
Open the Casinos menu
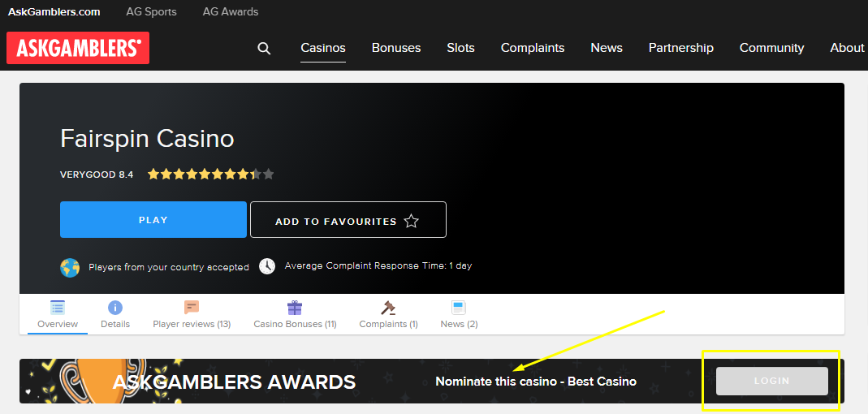coord(323,48)
